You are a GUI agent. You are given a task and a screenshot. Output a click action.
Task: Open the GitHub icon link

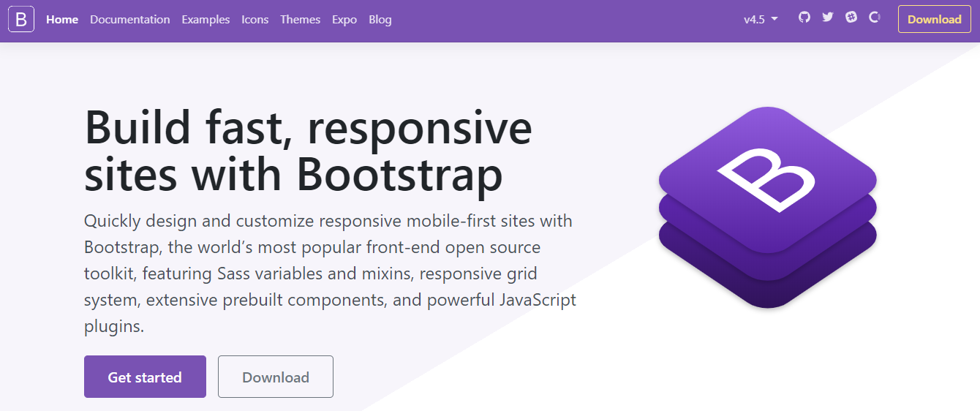[804, 17]
